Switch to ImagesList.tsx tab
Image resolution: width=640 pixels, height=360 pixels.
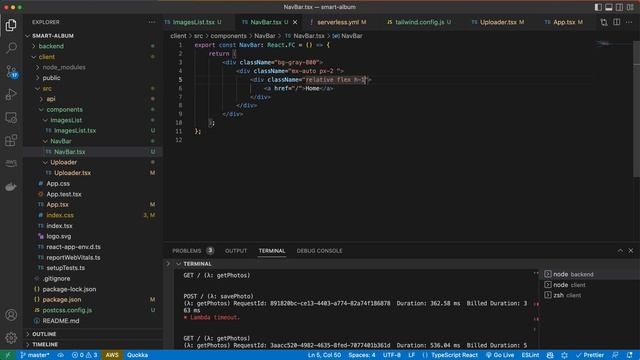point(193,22)
